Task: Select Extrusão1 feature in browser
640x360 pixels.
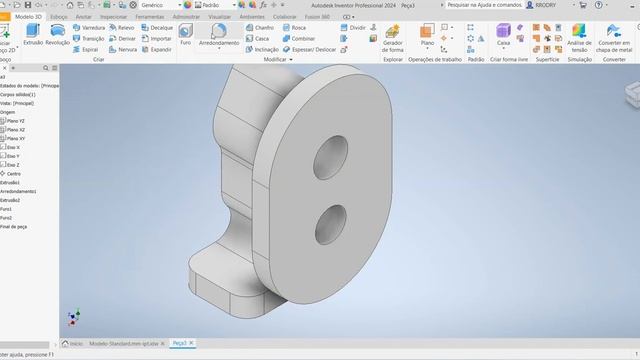Action: (x=10, y=182)
